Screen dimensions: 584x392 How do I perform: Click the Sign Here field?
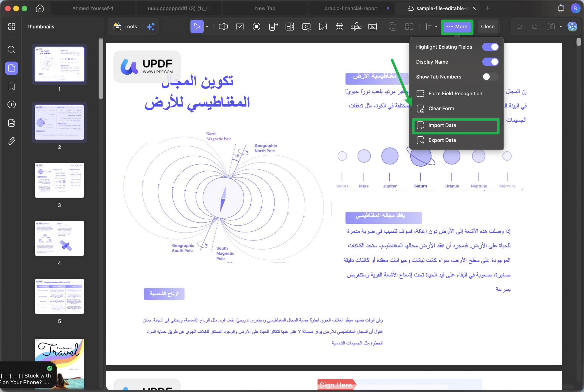[399, 384]
